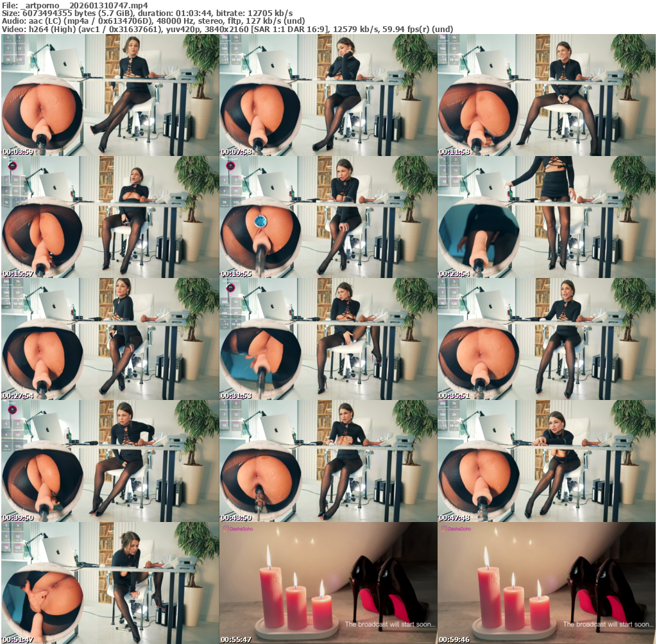Choose the frame stamped 00:39:50
Screen dimensions: 657x644
tap(110, 461)
